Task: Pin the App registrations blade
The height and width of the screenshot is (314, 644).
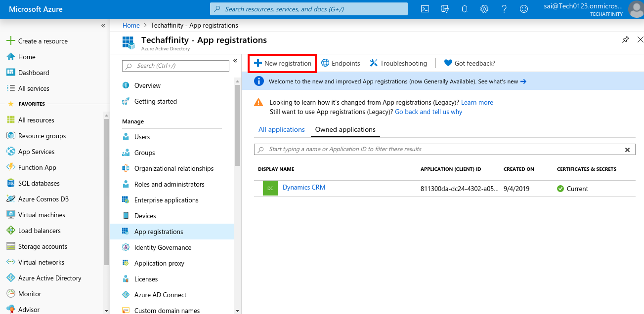Action: (625, 39)
